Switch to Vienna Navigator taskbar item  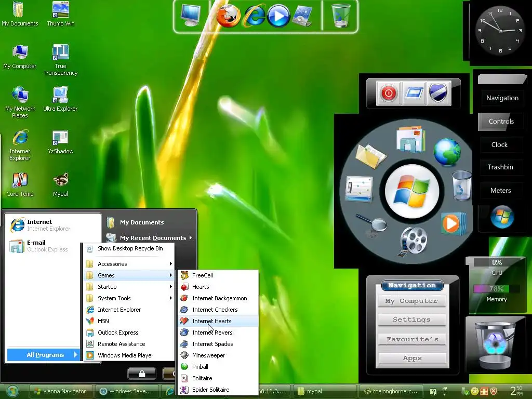coord(60,391)
